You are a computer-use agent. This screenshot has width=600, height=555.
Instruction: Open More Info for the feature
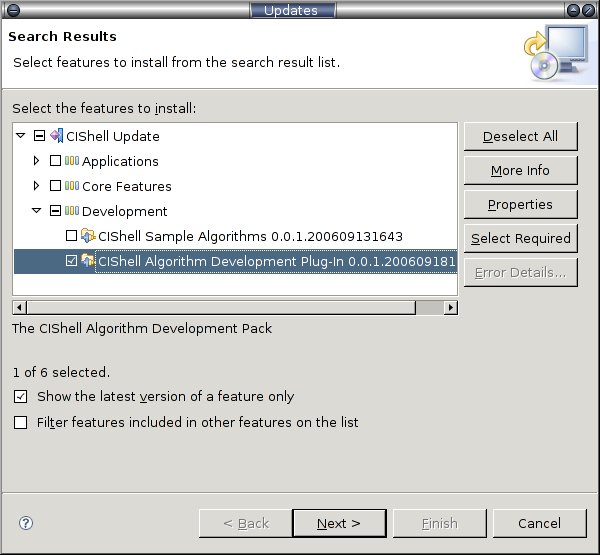520,170
